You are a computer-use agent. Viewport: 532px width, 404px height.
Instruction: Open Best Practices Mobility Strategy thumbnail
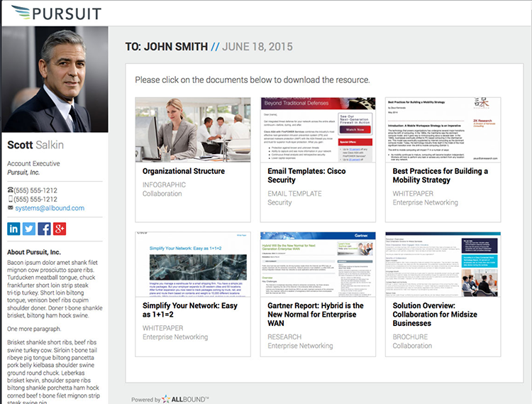click(x=443, y=130)
